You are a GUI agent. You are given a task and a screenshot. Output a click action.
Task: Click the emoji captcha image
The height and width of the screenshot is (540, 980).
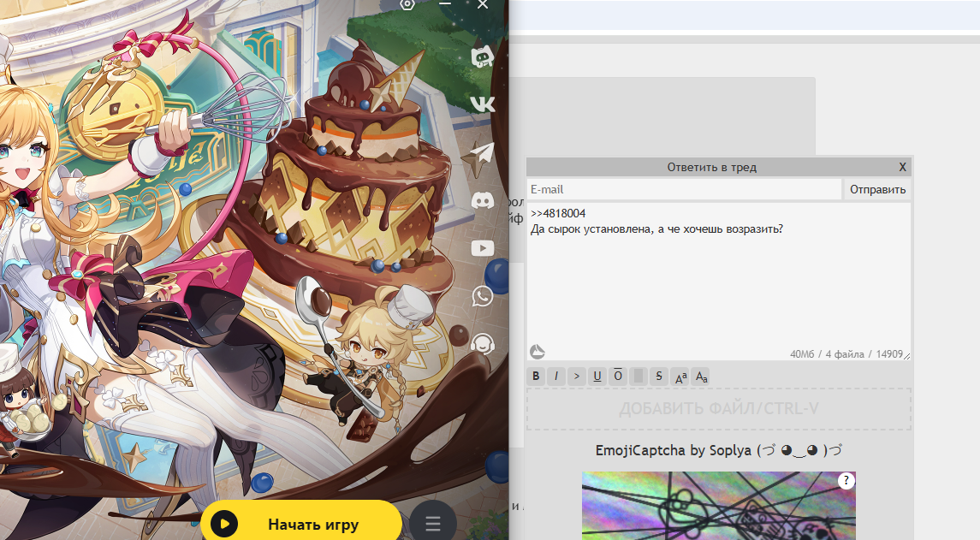(719, 506)
